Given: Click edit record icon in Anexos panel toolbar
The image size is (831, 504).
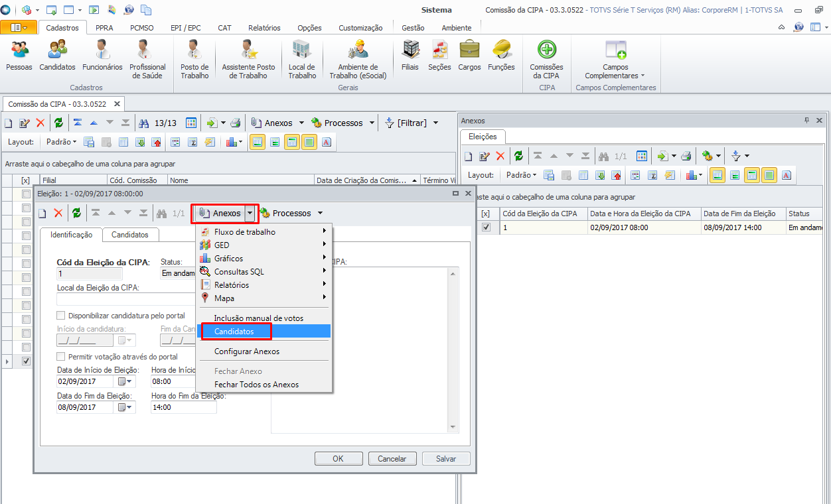Looking at the screenshot, I should [485, 157].
